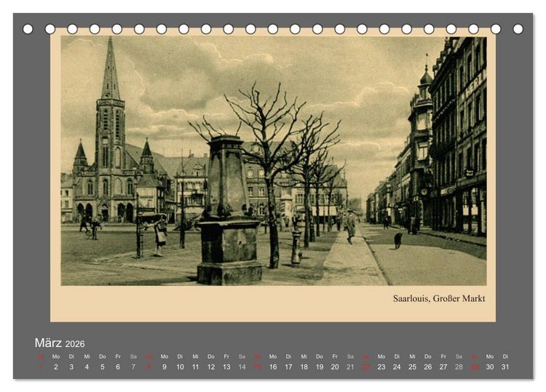The image size is (546, 392).
Task: Select day 2 in the calendar
Action: click(x=56, y=367)
